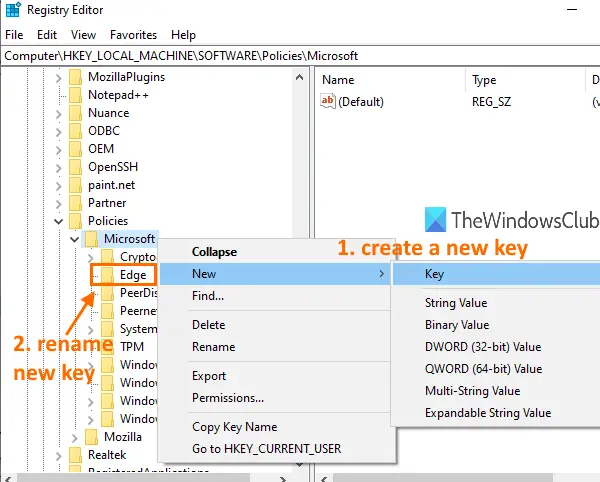Select the Edge folder icon
Image resolution: width=600 pixels, height=482 pixels.
(107, 275)
